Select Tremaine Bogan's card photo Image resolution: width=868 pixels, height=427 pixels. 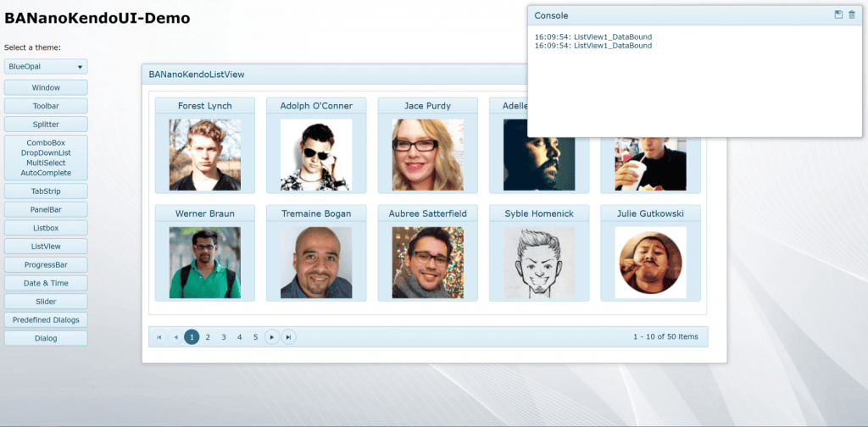pos(316,263)
